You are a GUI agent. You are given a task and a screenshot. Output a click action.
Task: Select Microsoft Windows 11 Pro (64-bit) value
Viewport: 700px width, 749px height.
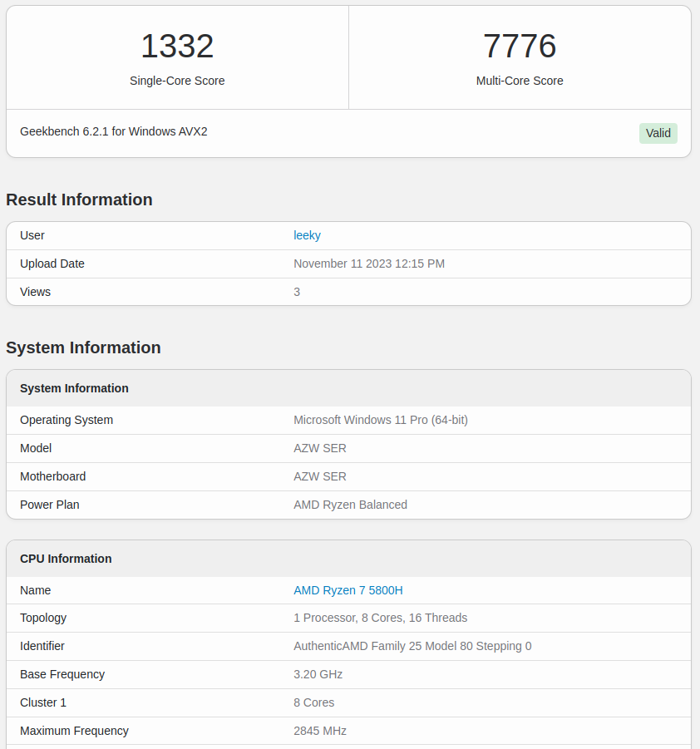380,420
